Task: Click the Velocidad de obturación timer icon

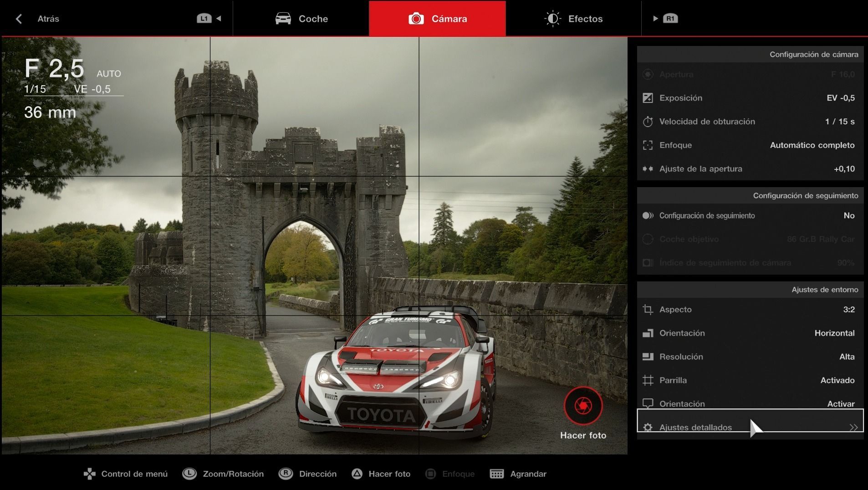Action: point(648,122)
